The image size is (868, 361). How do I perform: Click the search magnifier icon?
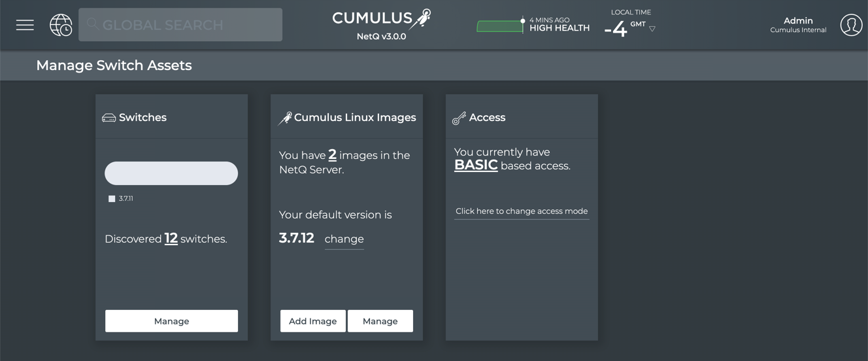click(93, 25)
